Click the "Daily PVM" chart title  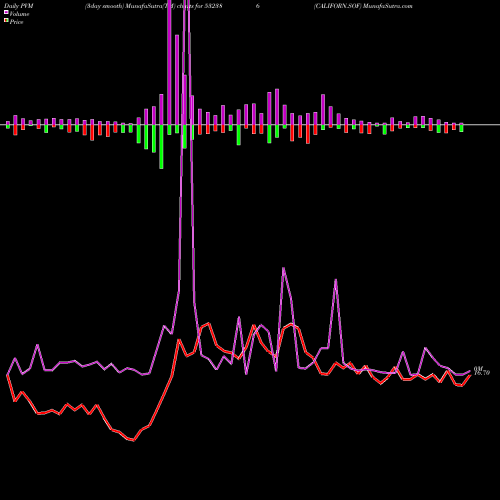tap(19, 6)
